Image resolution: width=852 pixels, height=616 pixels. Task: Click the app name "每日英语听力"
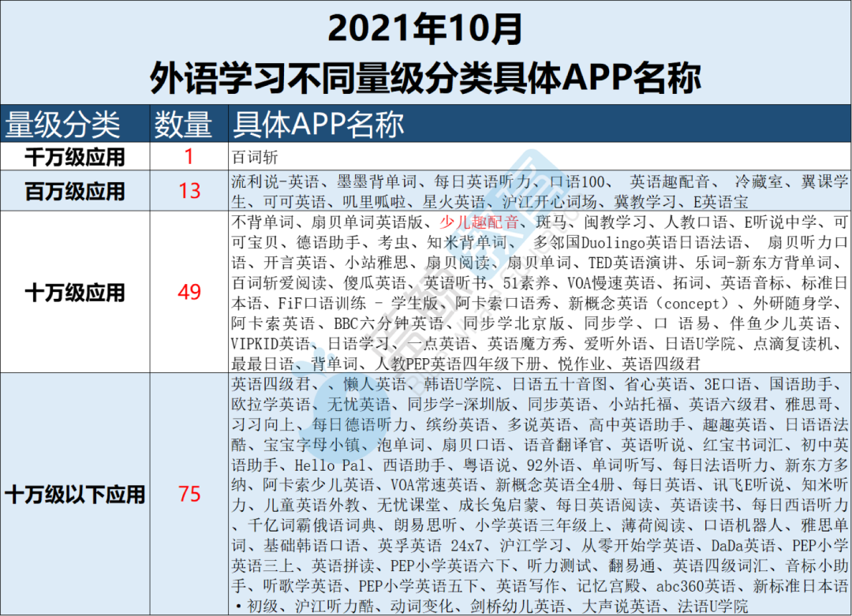pos(483,181)
